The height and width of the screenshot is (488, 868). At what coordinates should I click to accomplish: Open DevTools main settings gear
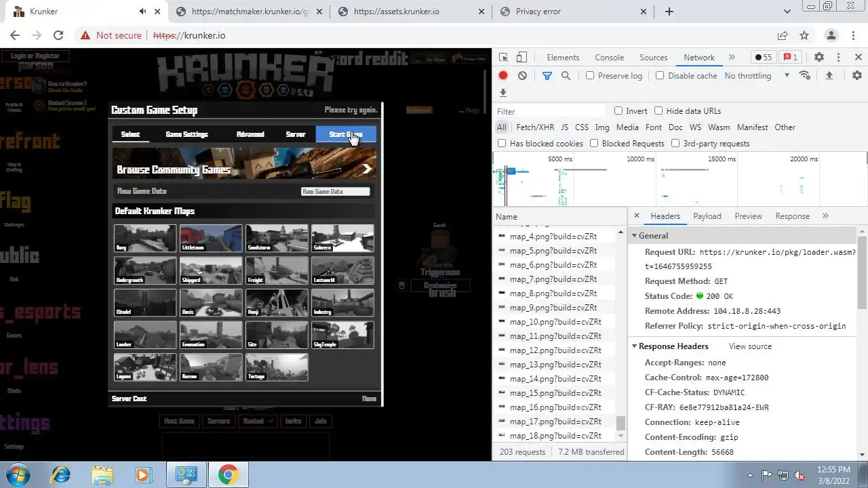818,58
